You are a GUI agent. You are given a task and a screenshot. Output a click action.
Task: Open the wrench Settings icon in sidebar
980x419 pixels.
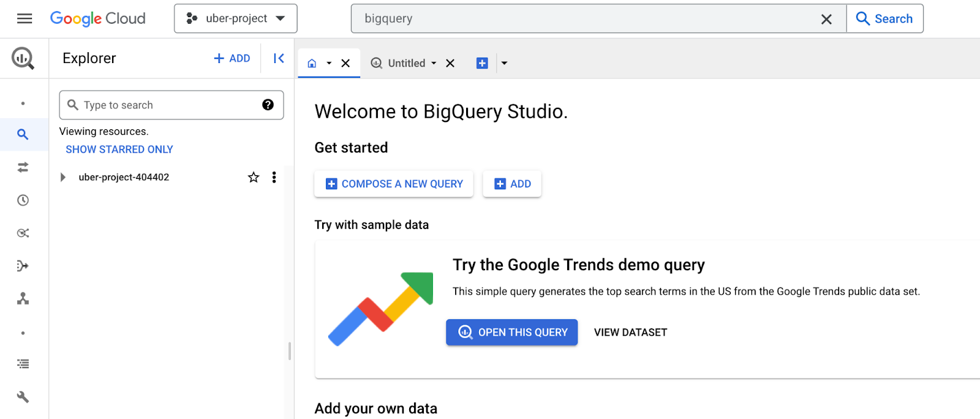pos(23,397)
